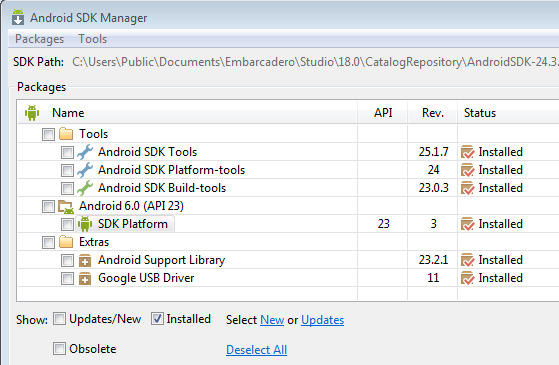Image resolution: width=559 pixels, height=365 pixels.
Task: Check the Extras group checkbox
Action: [48, 242]
